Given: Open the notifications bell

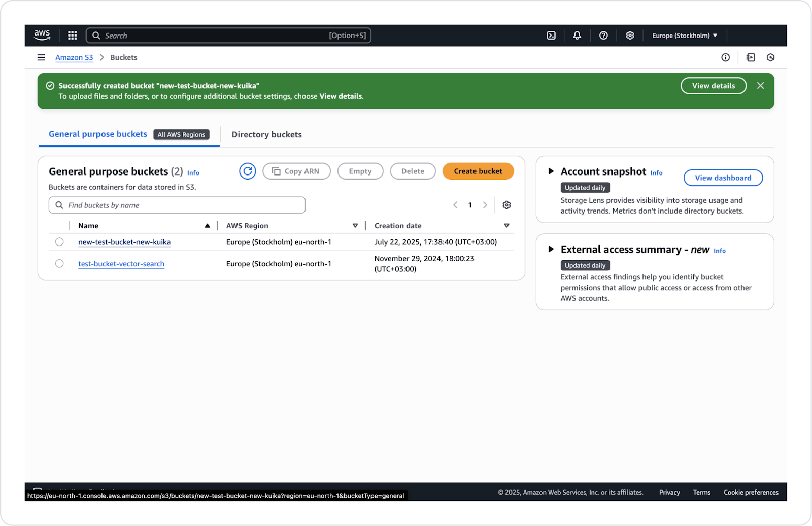Looking at the screenshot, I should pos(577,36).
